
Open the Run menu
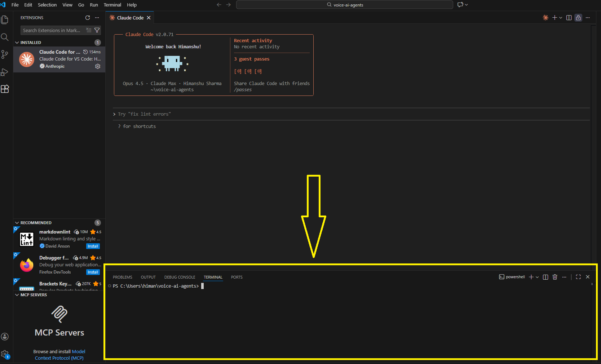[x=94, y=5]
